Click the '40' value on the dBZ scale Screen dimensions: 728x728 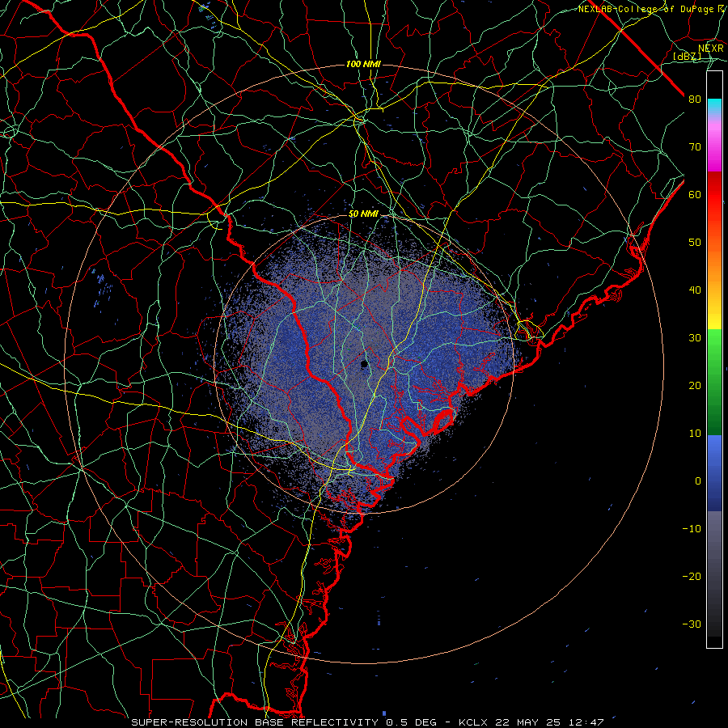tap(695, 290)
